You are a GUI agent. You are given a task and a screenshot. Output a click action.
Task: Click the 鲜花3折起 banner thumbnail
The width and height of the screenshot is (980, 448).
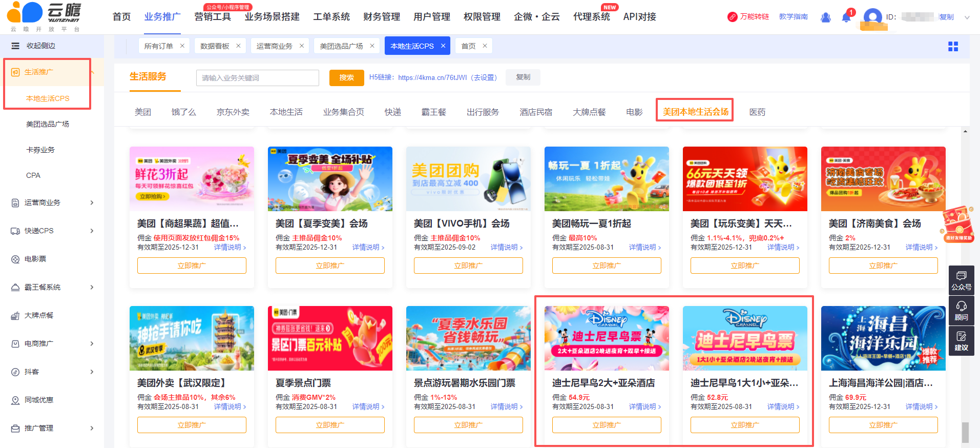click(192, 179)
